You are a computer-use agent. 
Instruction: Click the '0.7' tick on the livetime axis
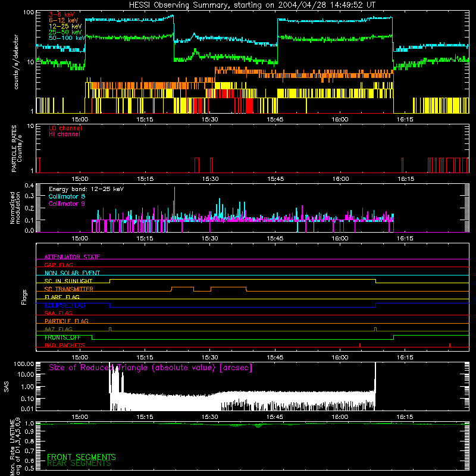[29, 451]
